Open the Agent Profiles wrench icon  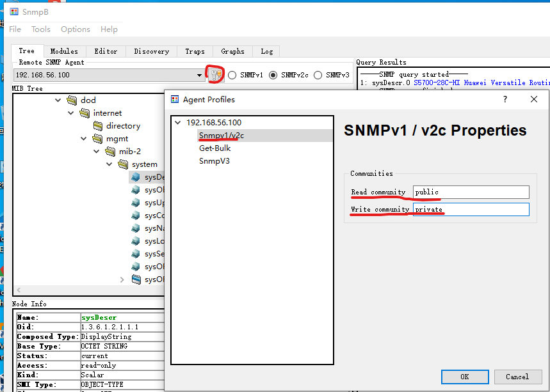pos(215,74)
